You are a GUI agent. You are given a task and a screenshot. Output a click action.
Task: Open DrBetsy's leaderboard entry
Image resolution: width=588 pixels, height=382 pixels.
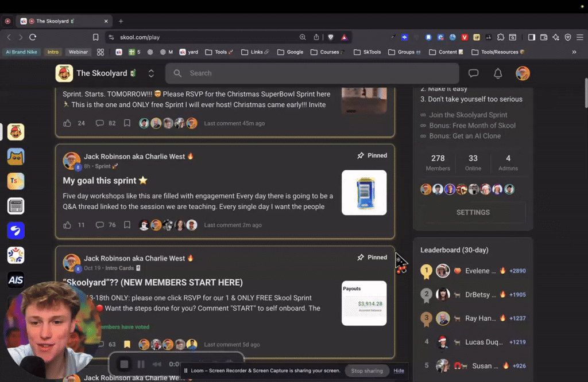pyautogui.click(x=473, y=294)
